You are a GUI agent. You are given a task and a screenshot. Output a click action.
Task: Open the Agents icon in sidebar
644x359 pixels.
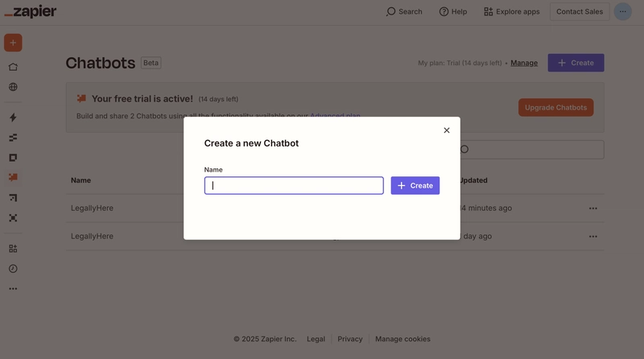tap(13, 218)
